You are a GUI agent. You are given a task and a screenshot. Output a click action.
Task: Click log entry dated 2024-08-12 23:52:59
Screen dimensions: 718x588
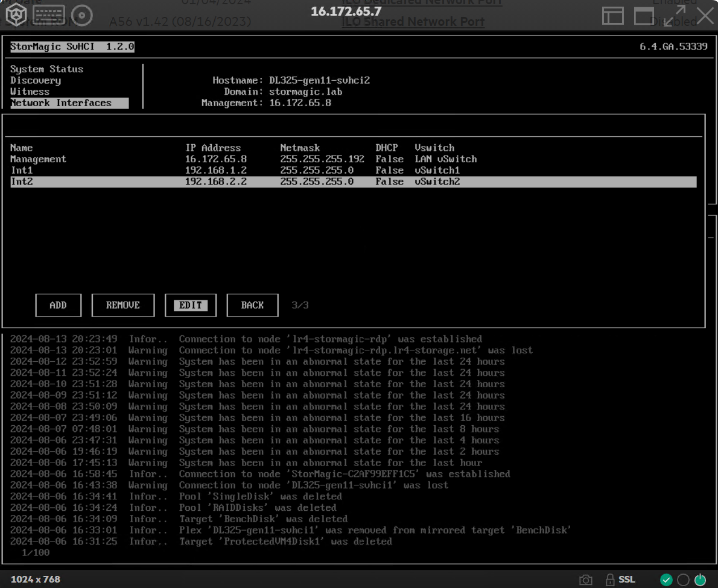coord(258,361)
